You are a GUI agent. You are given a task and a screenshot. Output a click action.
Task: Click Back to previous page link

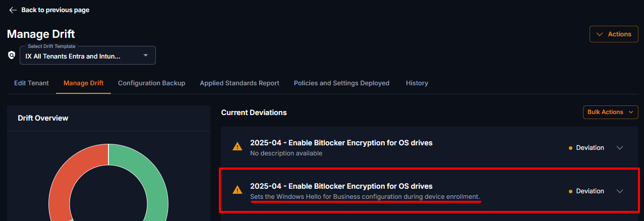coord(55,10)
